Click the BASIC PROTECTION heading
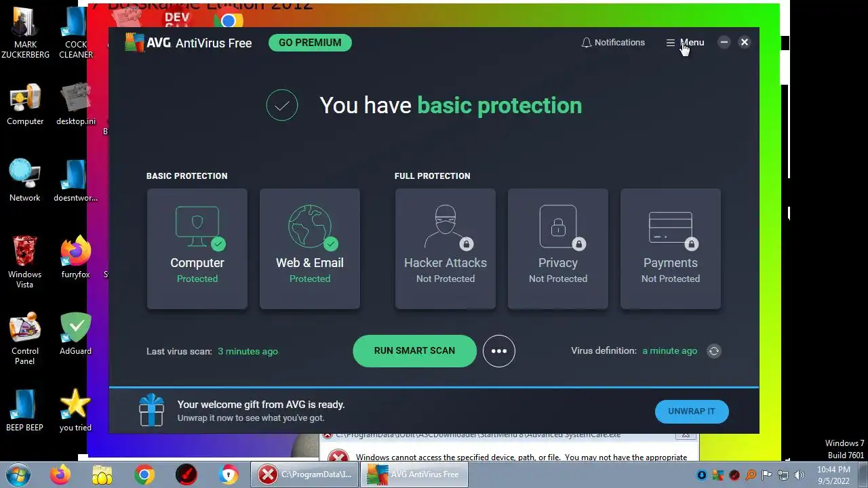The height and width of the screenshot is (488, 868). pos(187,176)
